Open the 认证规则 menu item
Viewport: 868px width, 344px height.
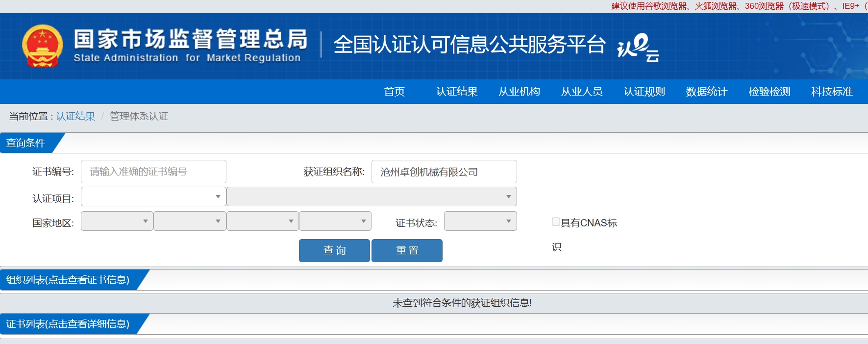tap(645, 92)
